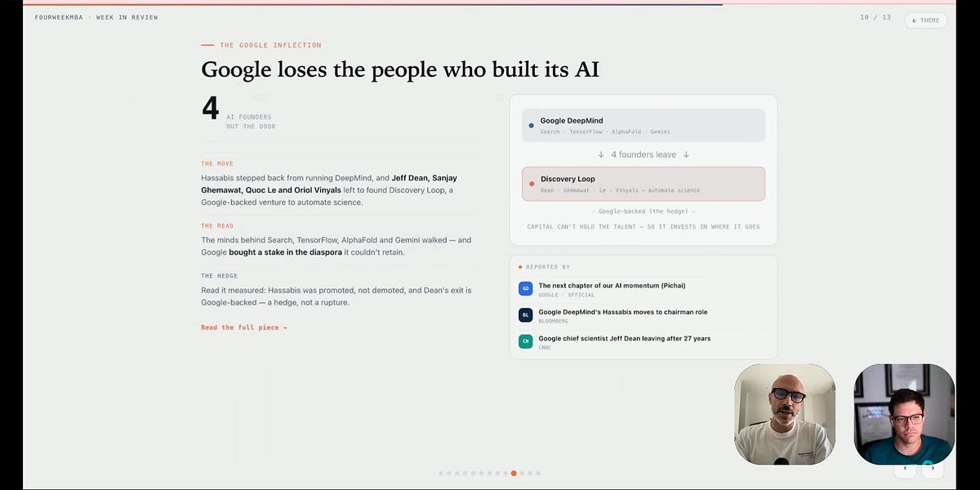Viewport: 980px width, 490px height.
Task: Click 'Search · TensorFlow · AlphaFold · Gemini' subtitle
Action: [x=605, y=131]
